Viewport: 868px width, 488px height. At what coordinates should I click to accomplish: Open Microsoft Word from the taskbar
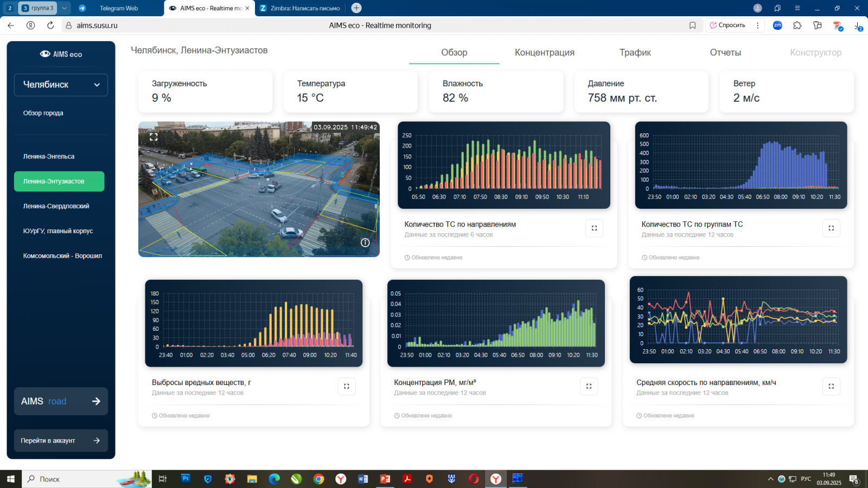(363, 479)
